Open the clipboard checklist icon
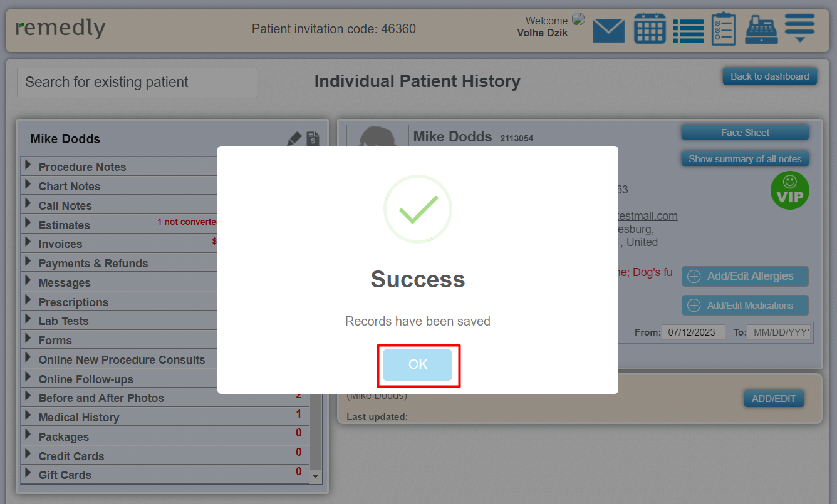Screen dimensions: 837x504 point(724,29)
